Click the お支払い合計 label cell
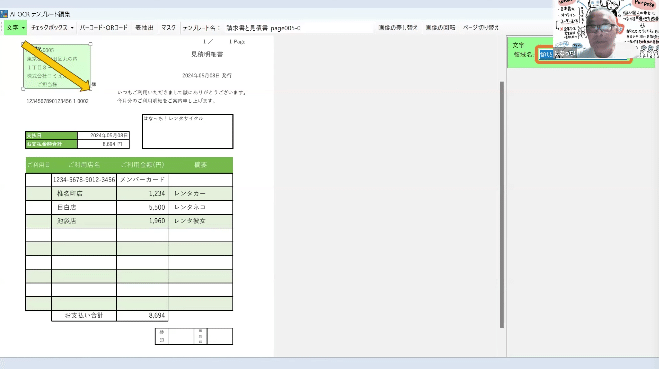 tap(84, 316)
